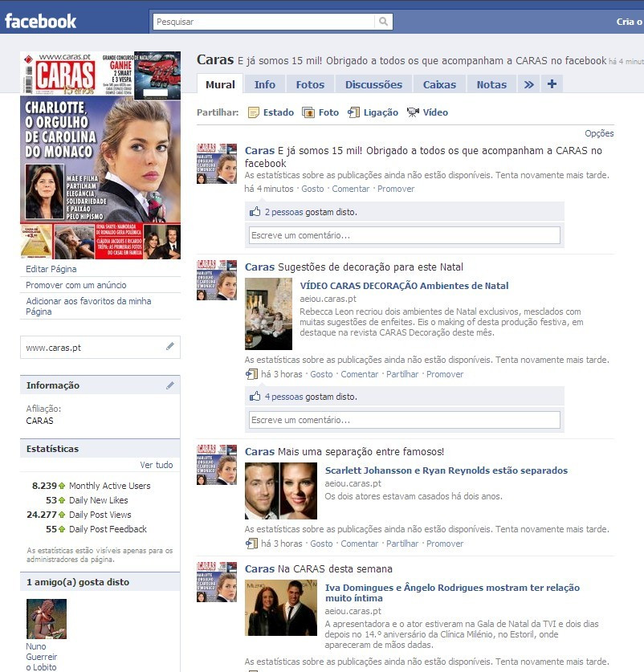Click the Foto share icon
The height and width of the screenshot is (672, 644).
[308, 112]
